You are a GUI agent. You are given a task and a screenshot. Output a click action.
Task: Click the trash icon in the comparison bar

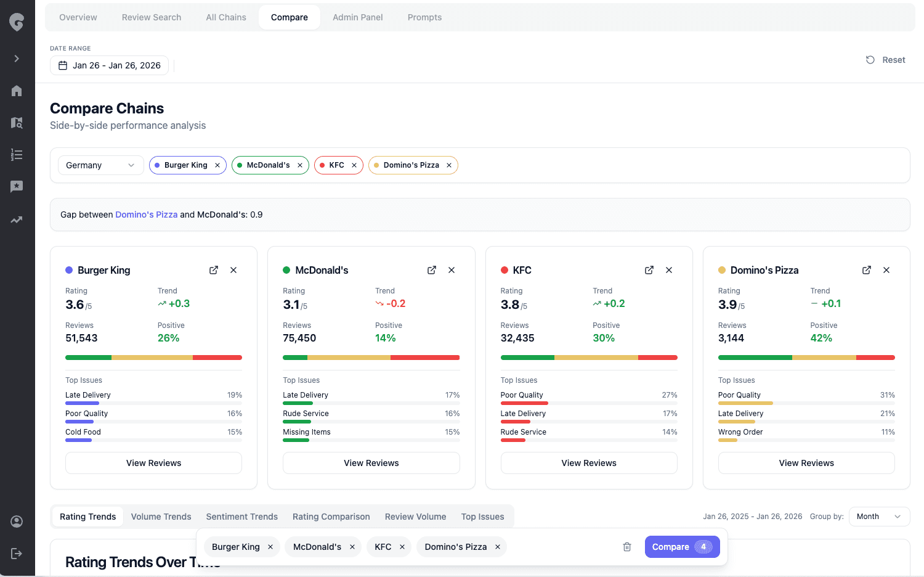click(627, 547)
